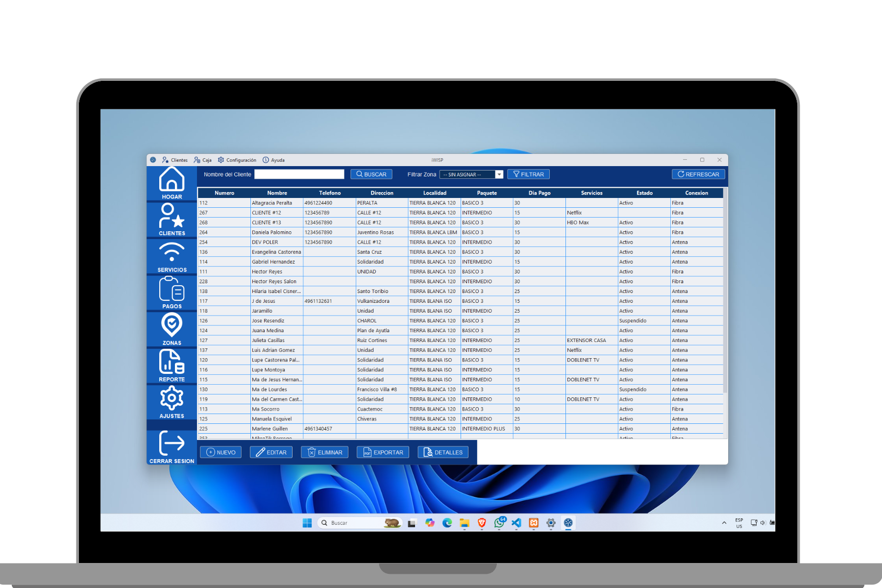Click the Refrescar button
Screen dimensions: 882x588
pyautogui.click(x=698, y=174)
